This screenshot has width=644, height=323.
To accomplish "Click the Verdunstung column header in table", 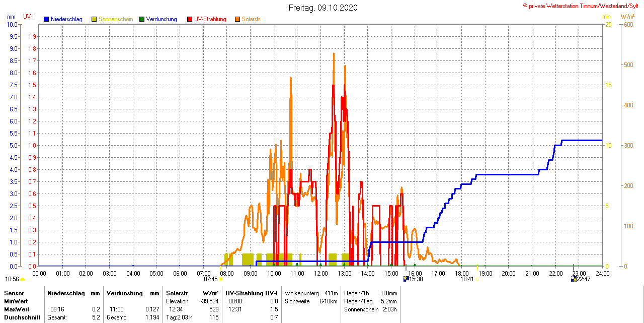I will pos(125,293).
